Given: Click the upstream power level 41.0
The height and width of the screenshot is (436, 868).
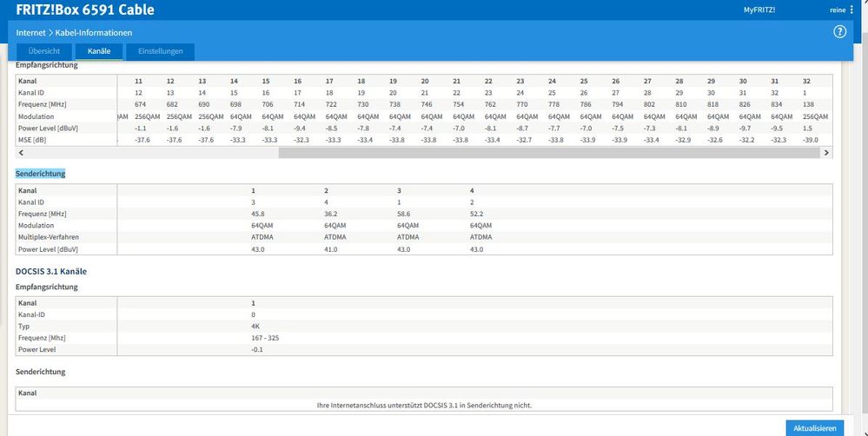Looking at the screenshot, I should [330, 249].
